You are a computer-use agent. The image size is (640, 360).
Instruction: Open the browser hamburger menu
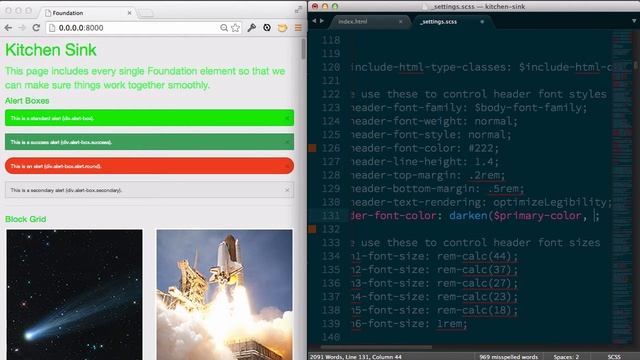coord(298,28)
